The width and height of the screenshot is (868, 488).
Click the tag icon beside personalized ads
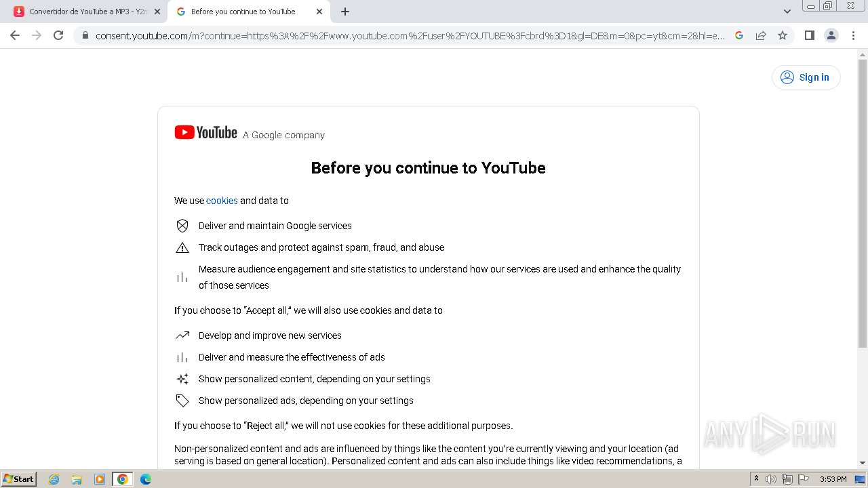182,401
